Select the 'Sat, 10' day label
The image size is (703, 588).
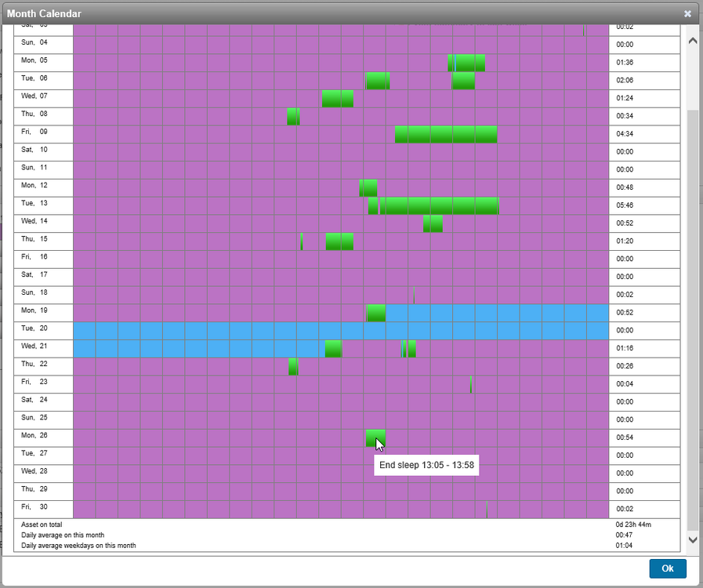pos(34,150)
